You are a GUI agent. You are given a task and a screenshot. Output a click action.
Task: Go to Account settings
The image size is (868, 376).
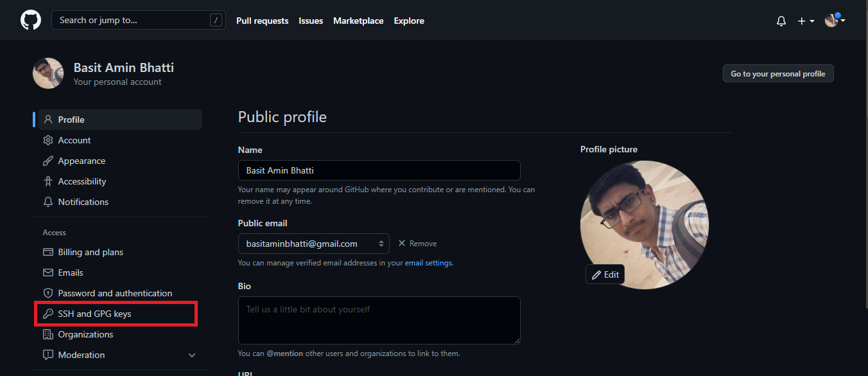coord(120,140)
